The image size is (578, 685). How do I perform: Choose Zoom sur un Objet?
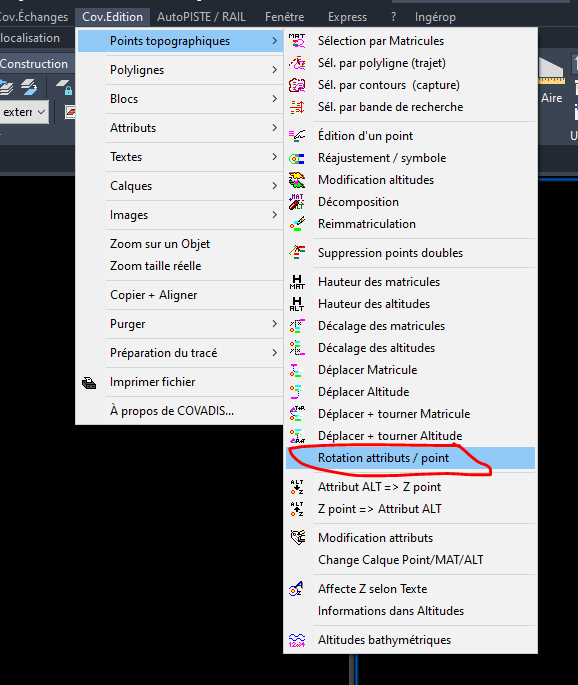coord(160,244)
